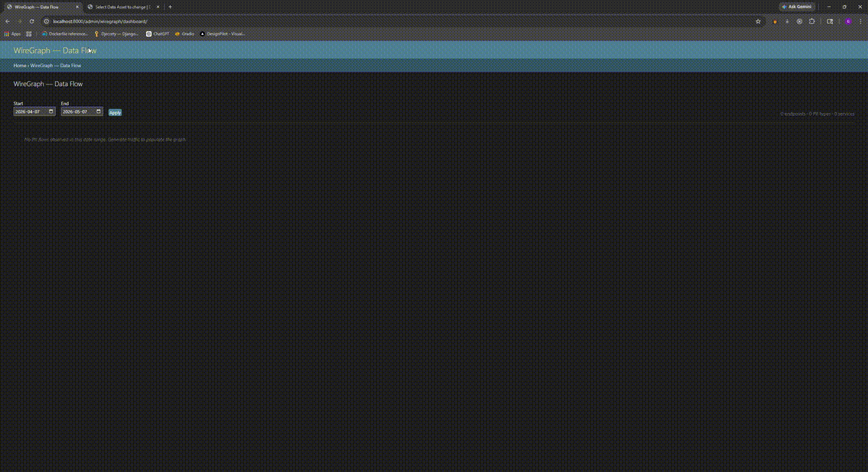Open the End date calendar picker icon
The height and width of the screenshot is (472, 868).
[98, 111]
